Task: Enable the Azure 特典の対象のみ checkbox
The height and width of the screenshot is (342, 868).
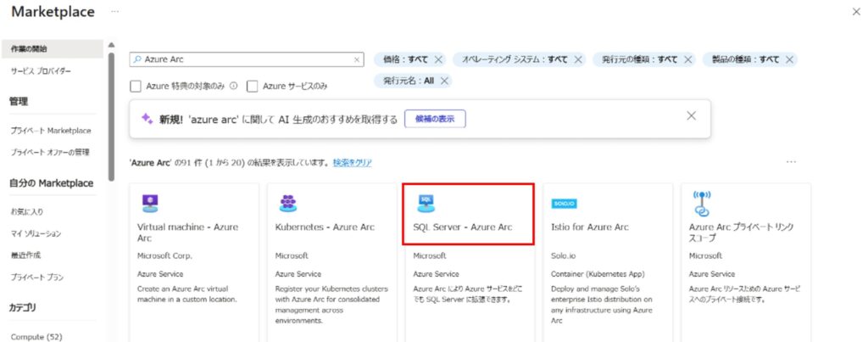Action: (x=136, y=86)
